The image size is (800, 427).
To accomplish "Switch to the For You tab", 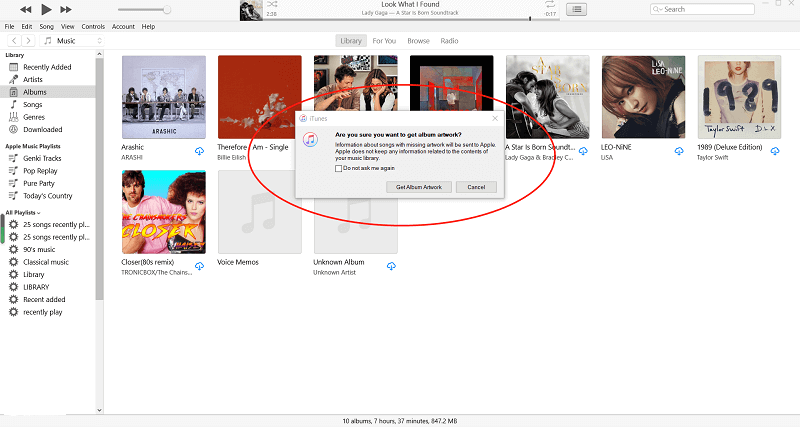I will pyautogui.click(x=384, y=41).
